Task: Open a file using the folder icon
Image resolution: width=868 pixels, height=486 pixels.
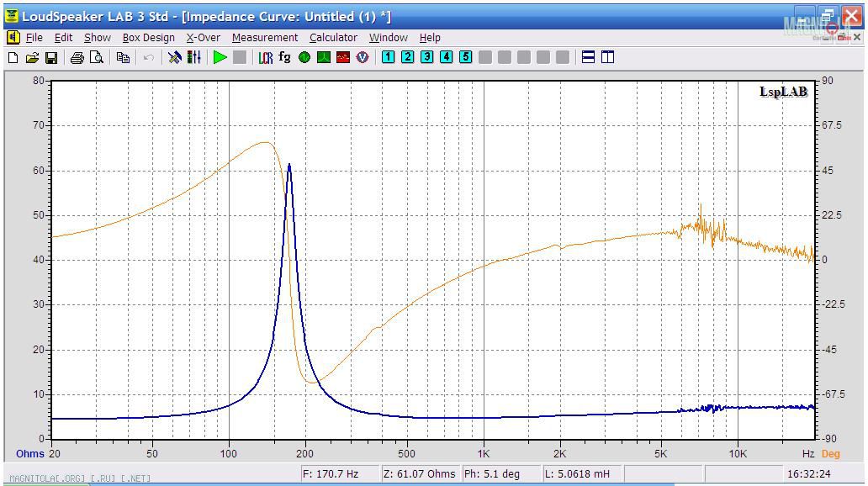Action: coord(32,57)
